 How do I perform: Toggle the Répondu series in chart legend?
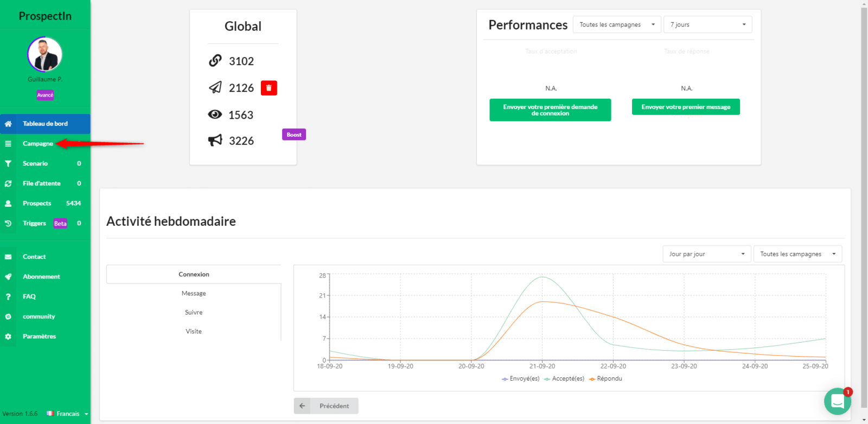click(606, 379)
